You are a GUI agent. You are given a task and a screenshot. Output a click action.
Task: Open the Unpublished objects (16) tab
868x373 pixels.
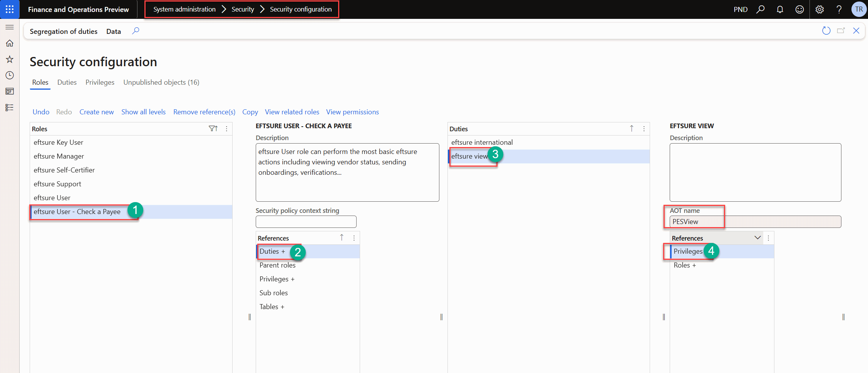tap(161, 82)
